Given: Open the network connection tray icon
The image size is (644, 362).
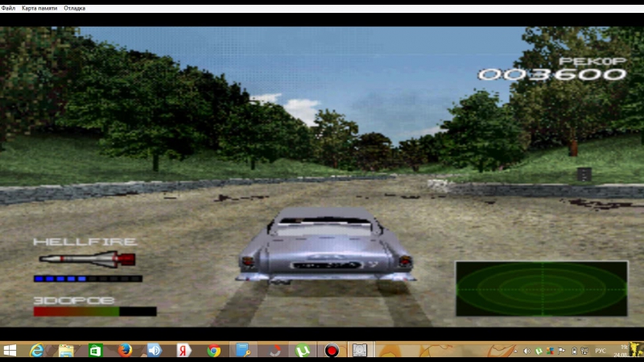Looking at the screenshot, I should coord(584,351).
